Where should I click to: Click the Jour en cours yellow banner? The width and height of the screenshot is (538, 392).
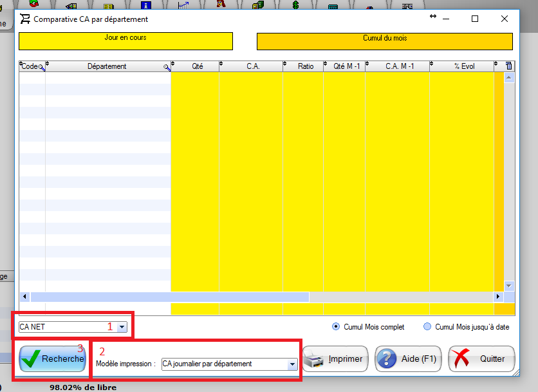tap(125, 41)
